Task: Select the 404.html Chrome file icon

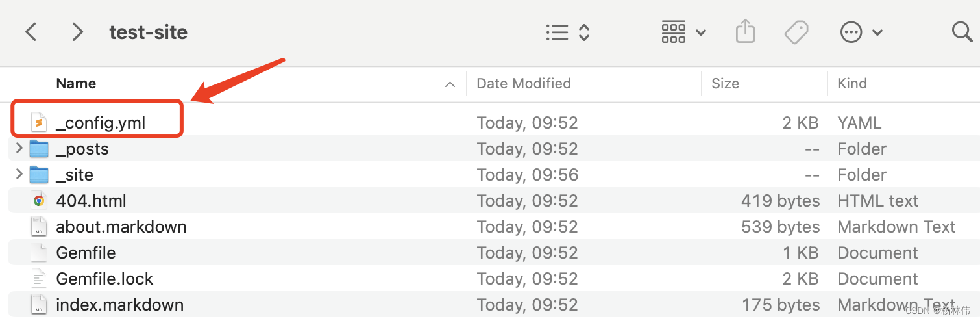Action: point(40,201)
